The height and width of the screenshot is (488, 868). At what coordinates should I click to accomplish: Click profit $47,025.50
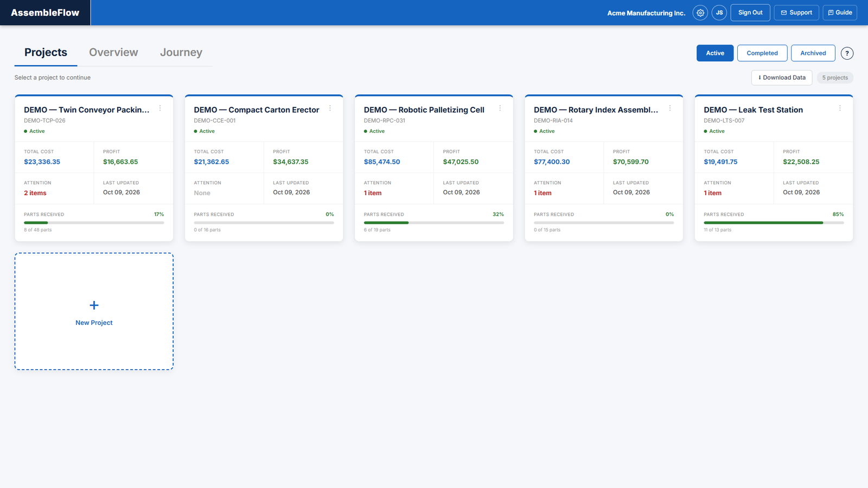(x=461, y=162)
